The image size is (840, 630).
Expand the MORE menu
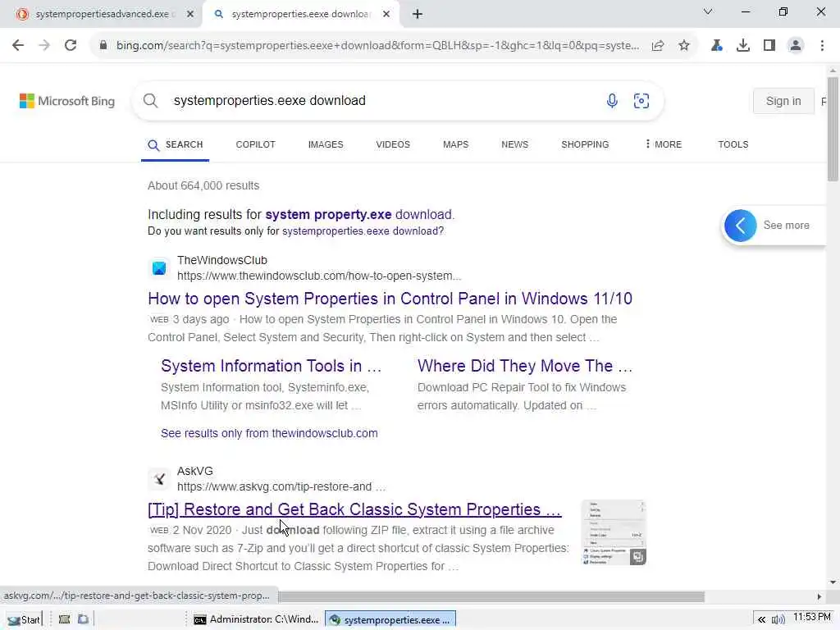[663, 144]
